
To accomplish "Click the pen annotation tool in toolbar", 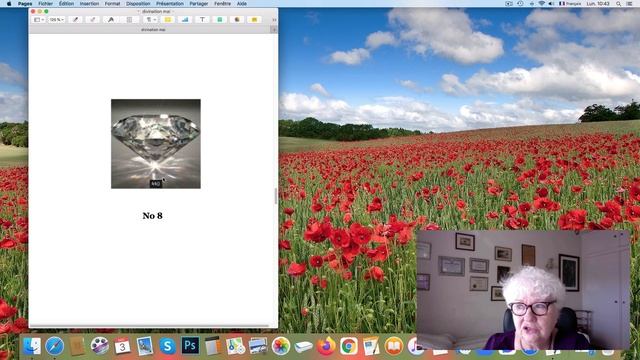I will coord(75,20).
